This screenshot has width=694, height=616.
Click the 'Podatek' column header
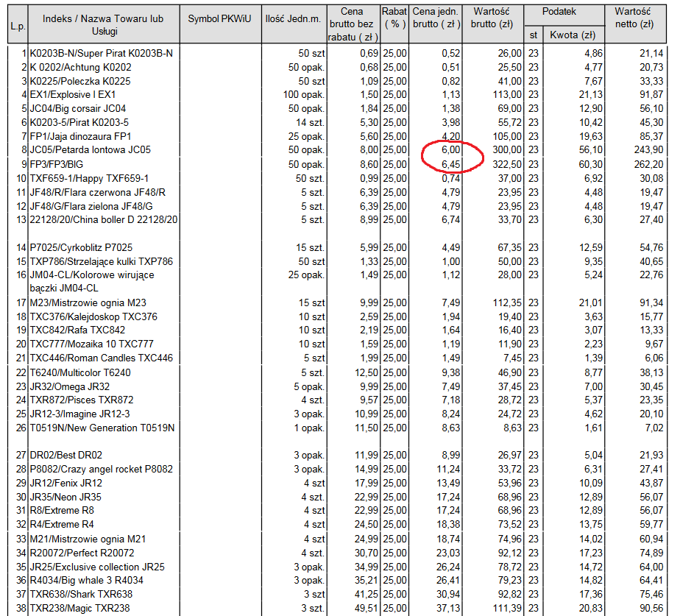[559, 12]
